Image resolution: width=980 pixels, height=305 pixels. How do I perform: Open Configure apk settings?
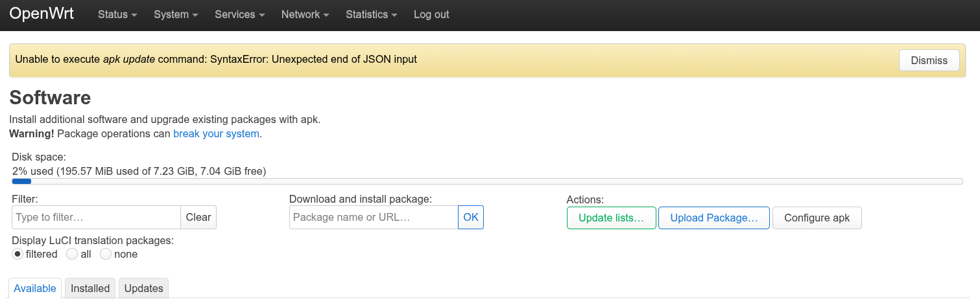coord(817,218)
